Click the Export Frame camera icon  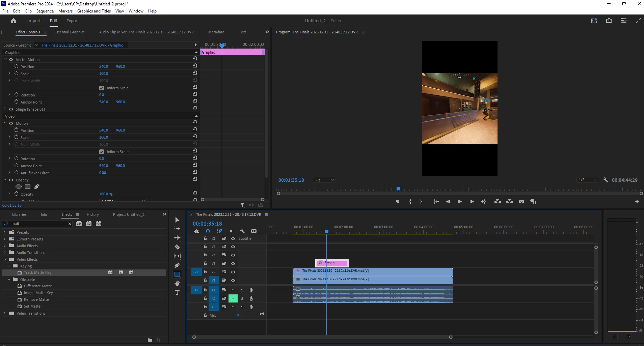521,202
